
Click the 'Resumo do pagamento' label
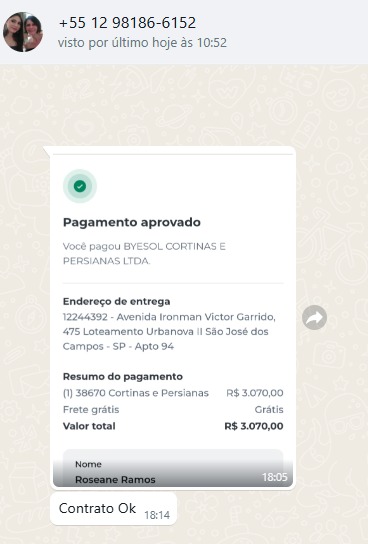[x=123, y=376]
